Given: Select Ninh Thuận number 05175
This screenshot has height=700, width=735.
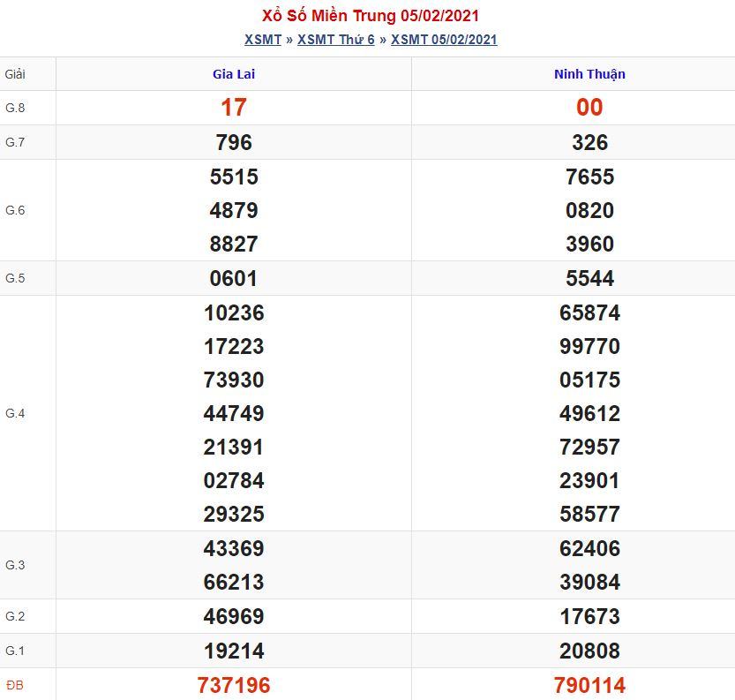Looking at the screenshot, I should (589, 380).
